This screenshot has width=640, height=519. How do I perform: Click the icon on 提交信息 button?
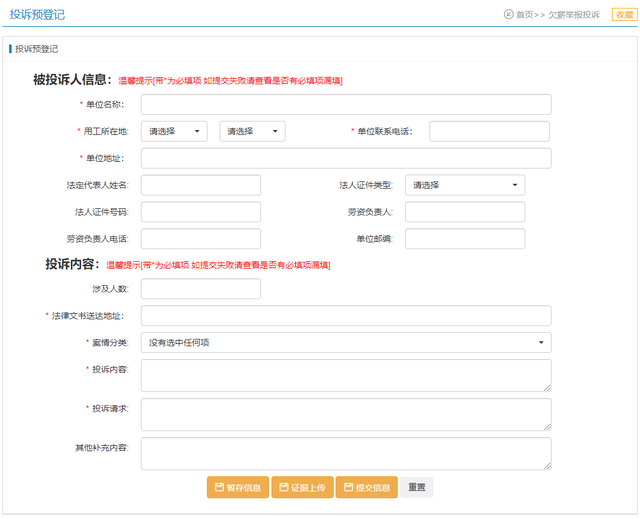[x=348, y=487]
